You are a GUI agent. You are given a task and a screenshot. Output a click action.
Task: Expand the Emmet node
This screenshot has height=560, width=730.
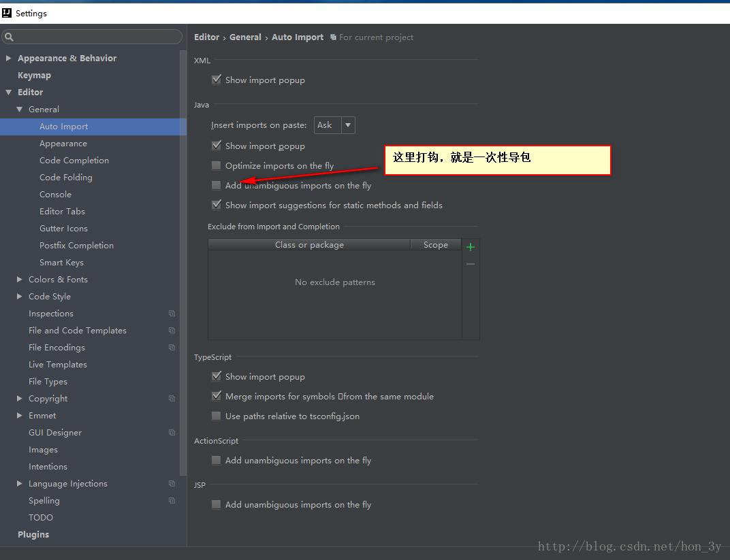19,415
